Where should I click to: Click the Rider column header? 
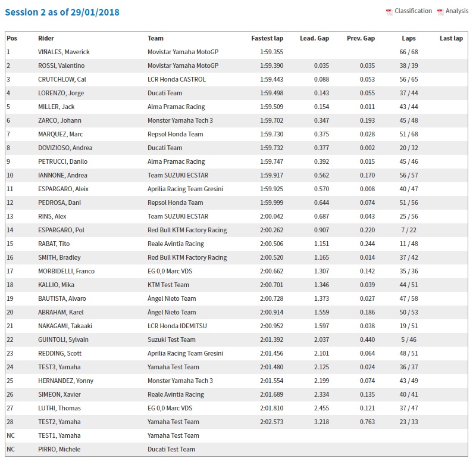pyautogui.click(x=46, y=38)
